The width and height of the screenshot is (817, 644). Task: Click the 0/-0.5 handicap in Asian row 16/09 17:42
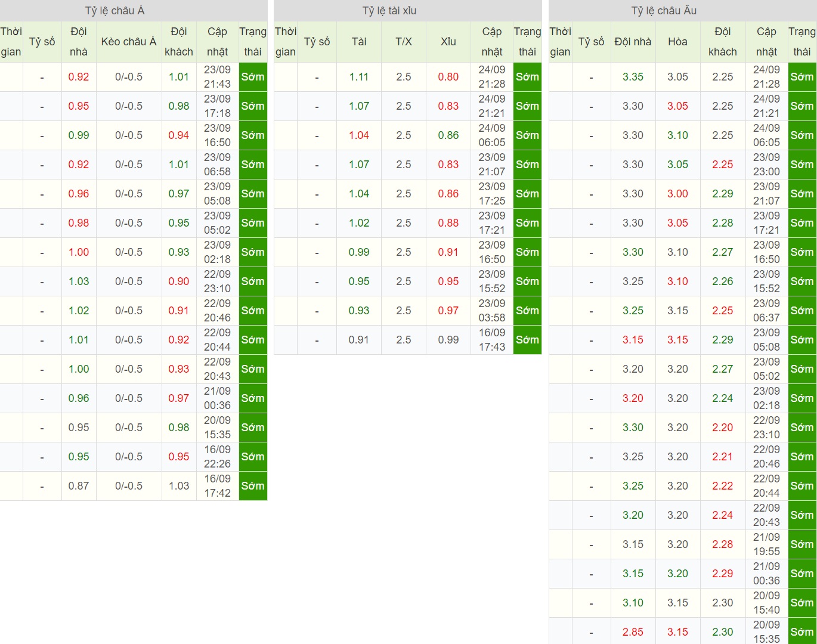coord(129,486)
